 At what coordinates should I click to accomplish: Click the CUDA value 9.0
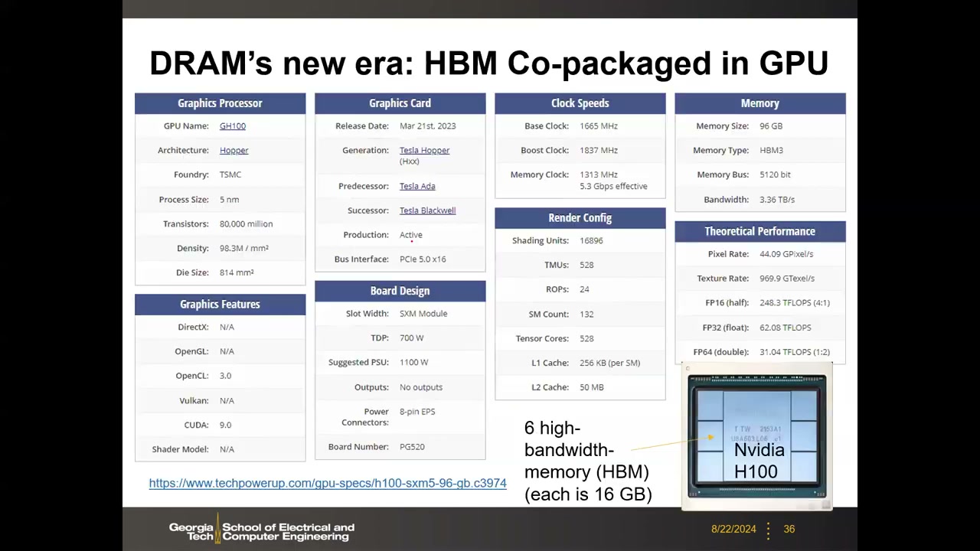coord(225,425)
